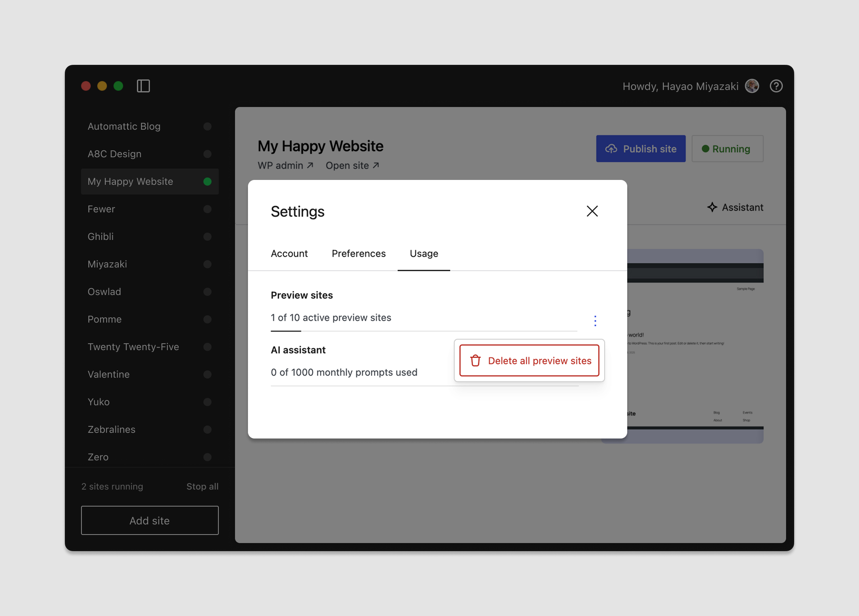Screen dimensions: 859x616
Task: Select A8C Design site
Action: [x=150, y=154]
